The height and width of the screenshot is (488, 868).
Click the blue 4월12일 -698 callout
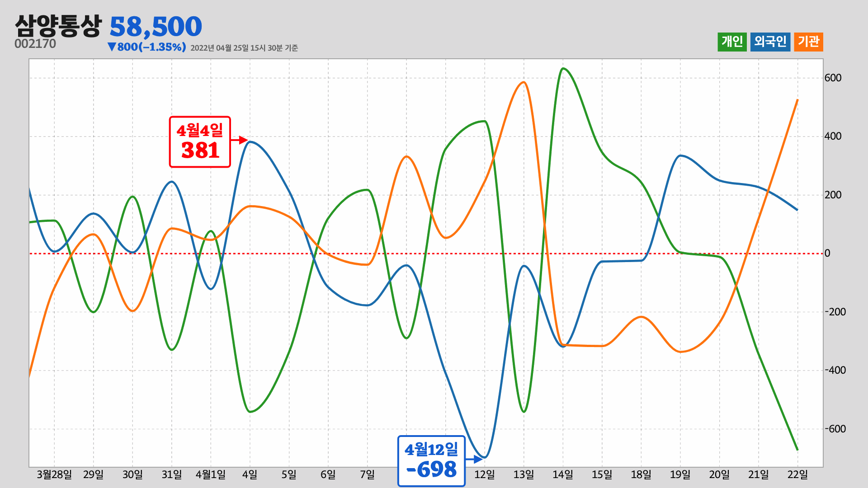pyautogui.click(x=431, y=461)
